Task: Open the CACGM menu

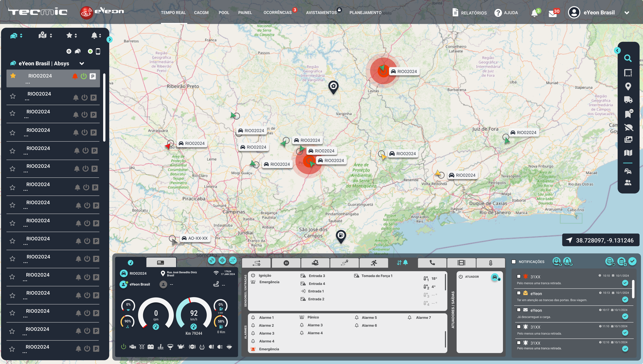Action: tap(201, 12)
